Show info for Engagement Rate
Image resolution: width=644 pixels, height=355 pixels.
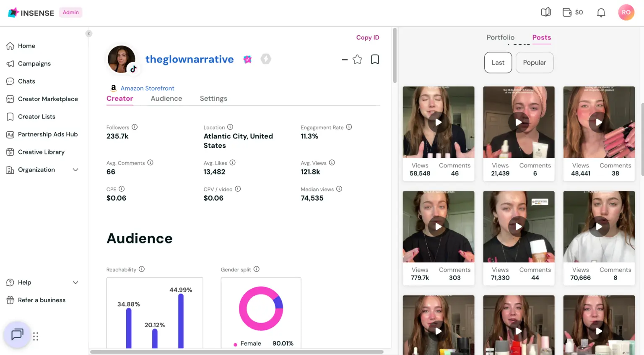[x=349, y=127]
